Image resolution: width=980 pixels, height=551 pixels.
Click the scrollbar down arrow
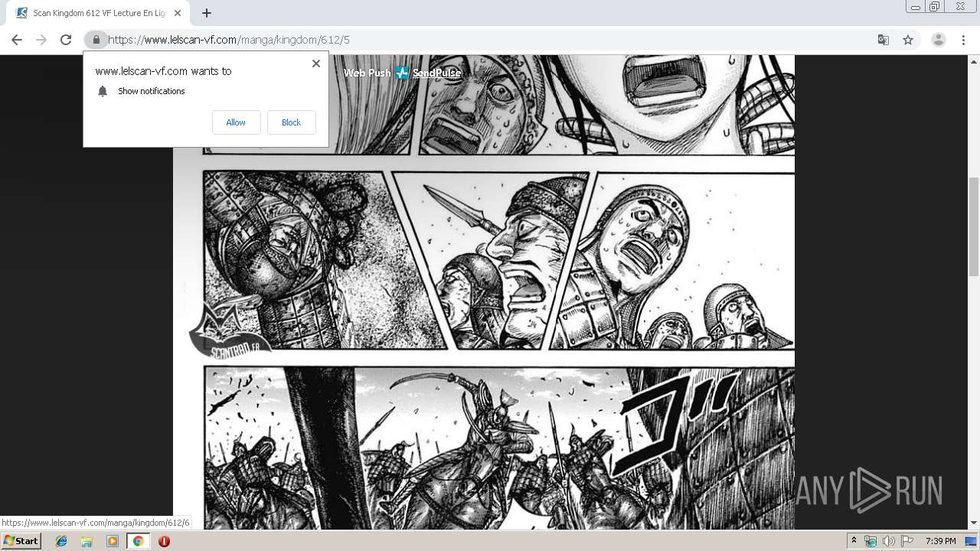(974, 523)
